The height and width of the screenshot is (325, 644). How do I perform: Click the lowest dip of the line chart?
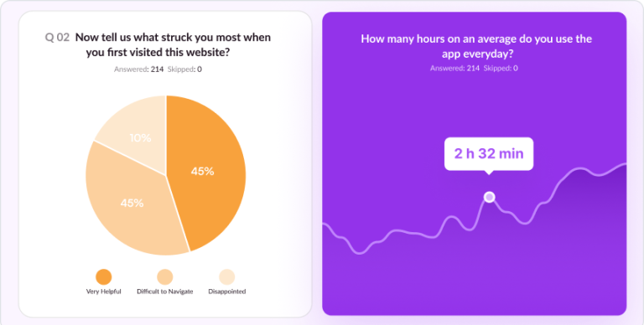point(360,253)
